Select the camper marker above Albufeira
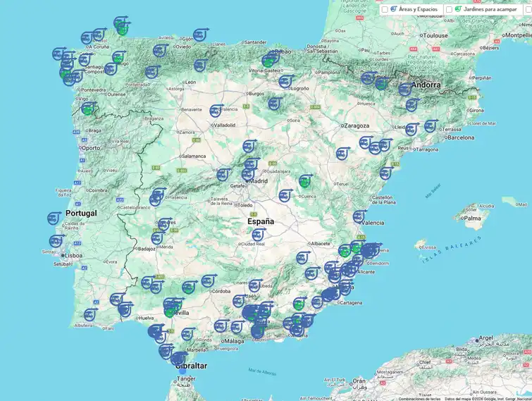The width and height of the screenshot is (532, 401). click(90, 315)
